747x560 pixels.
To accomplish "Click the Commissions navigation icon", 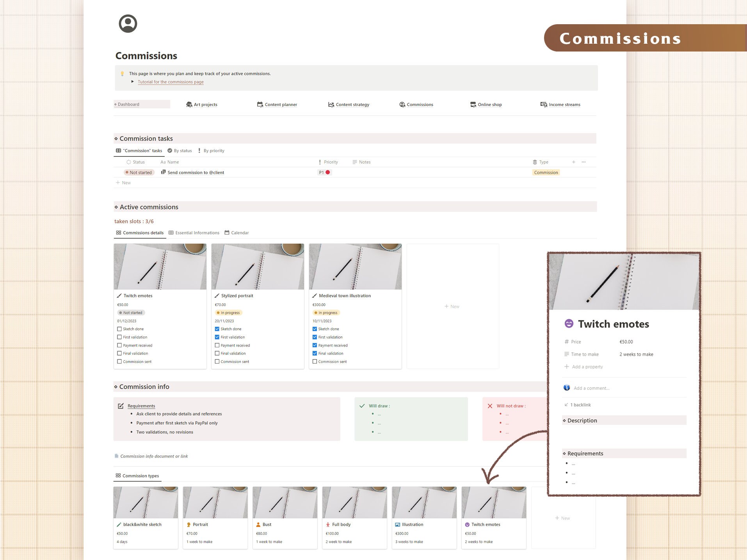I will click(402, 104).
